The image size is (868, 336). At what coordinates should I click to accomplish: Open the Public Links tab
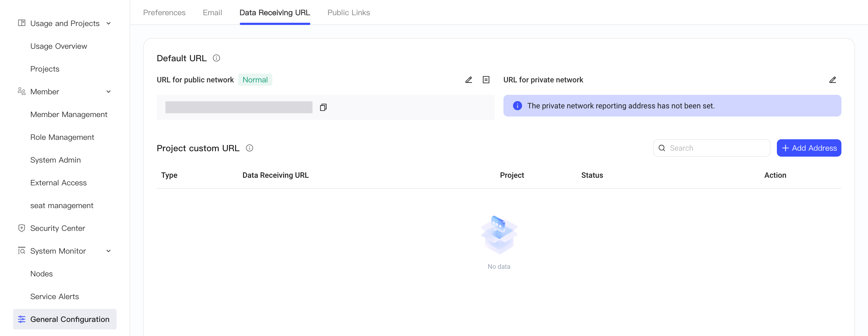(x=348, y=12)
